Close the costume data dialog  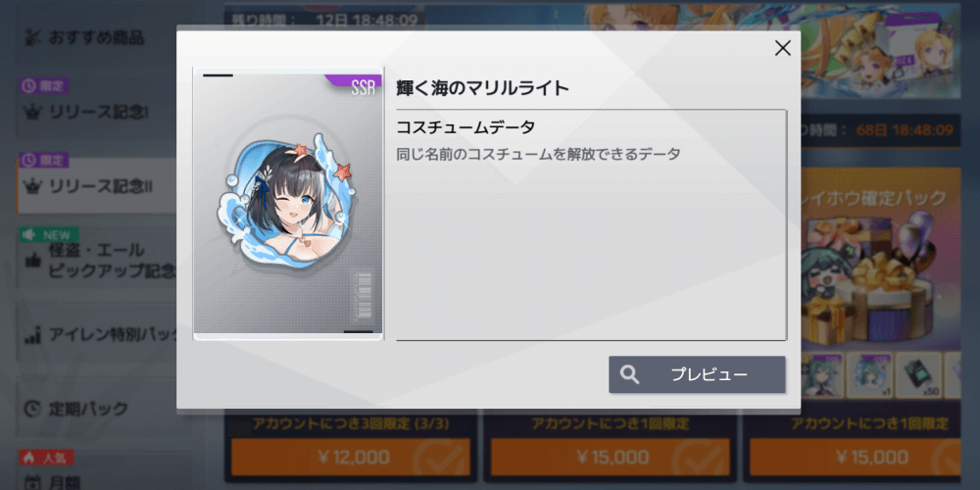click(x=782, y=48)
